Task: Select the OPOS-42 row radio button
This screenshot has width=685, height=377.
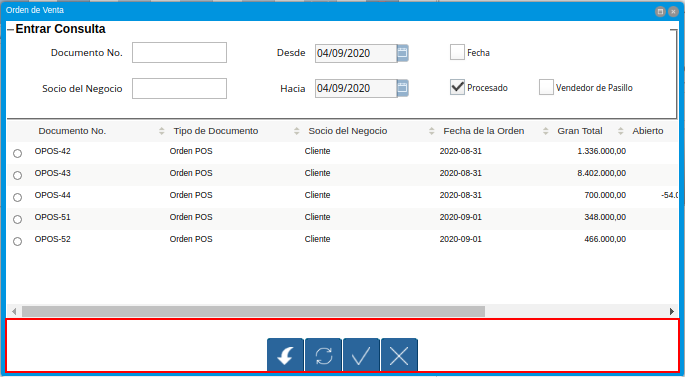Action: click(x=17, y=153)
